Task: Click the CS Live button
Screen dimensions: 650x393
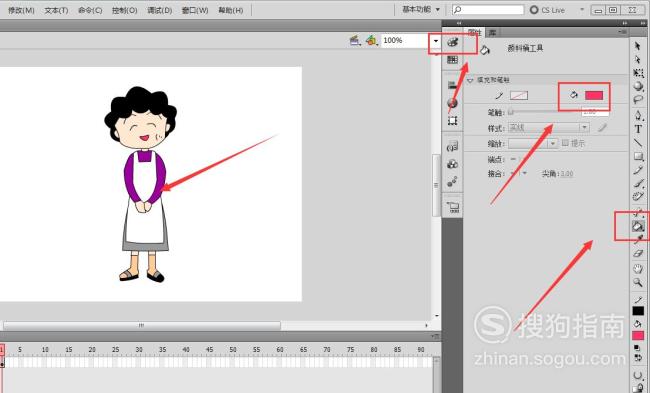Action: [548, 10]
